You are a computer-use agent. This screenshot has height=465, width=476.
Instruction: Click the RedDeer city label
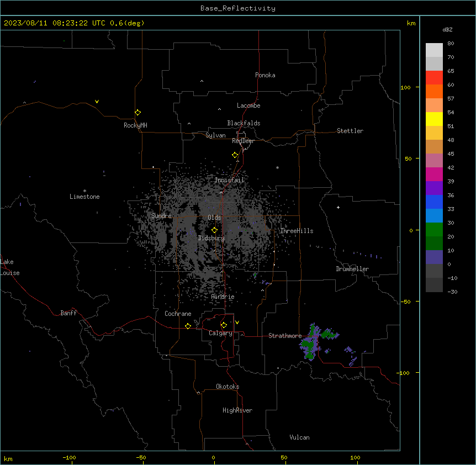click(x=243, y=141)
